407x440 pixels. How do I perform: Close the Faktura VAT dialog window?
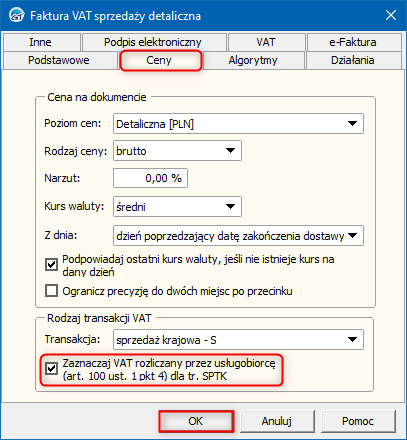391,15
